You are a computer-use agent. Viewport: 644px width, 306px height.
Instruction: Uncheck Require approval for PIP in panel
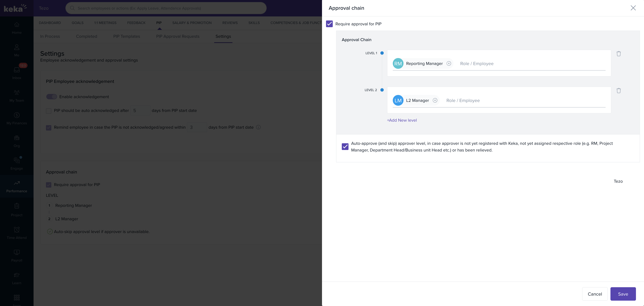329,24
